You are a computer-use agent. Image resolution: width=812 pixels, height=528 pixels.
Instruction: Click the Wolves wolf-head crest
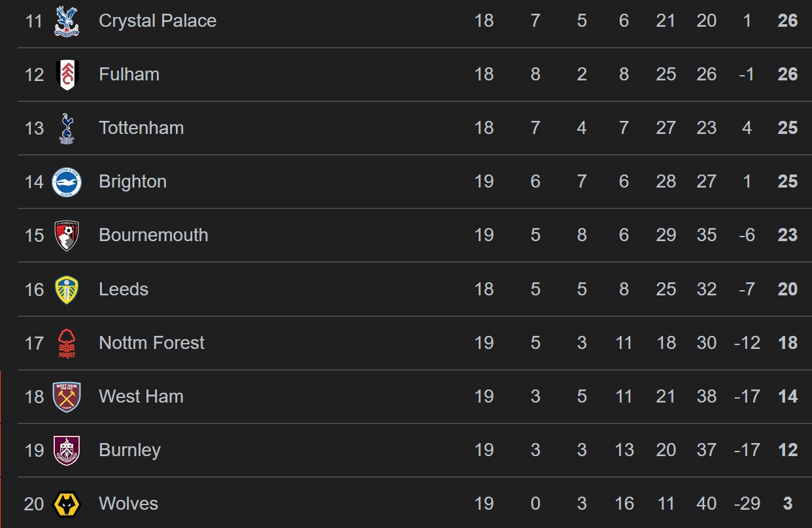(67, 504)
